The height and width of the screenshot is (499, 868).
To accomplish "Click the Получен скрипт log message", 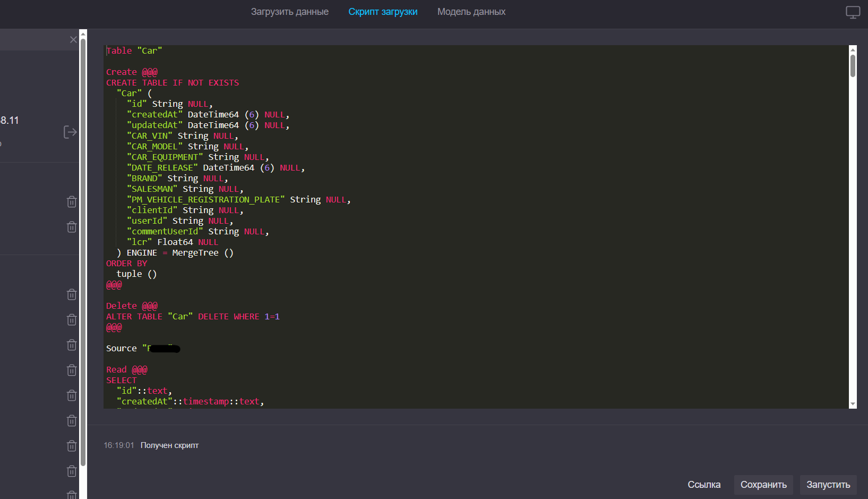I will click(x=169, y=445).
